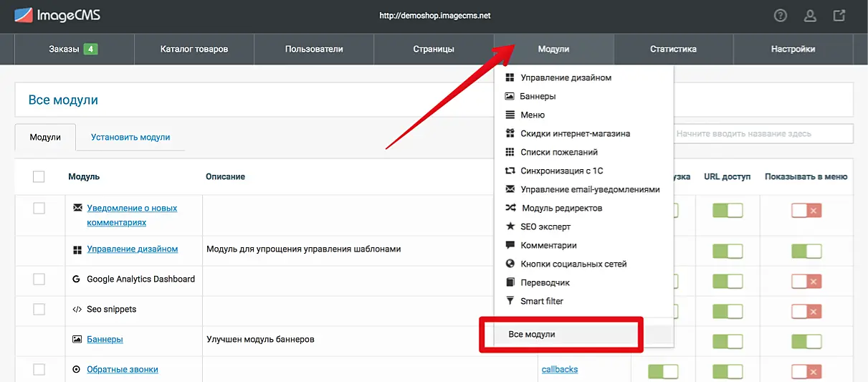Screen dimensions: 868x382
Task: Expand the Настройки navigation menu
Action: [x=793, y=49]
